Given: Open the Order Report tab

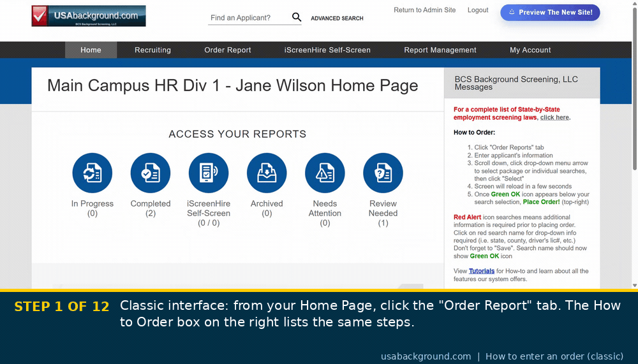Looking at the screenshot, I should (228, 50).
